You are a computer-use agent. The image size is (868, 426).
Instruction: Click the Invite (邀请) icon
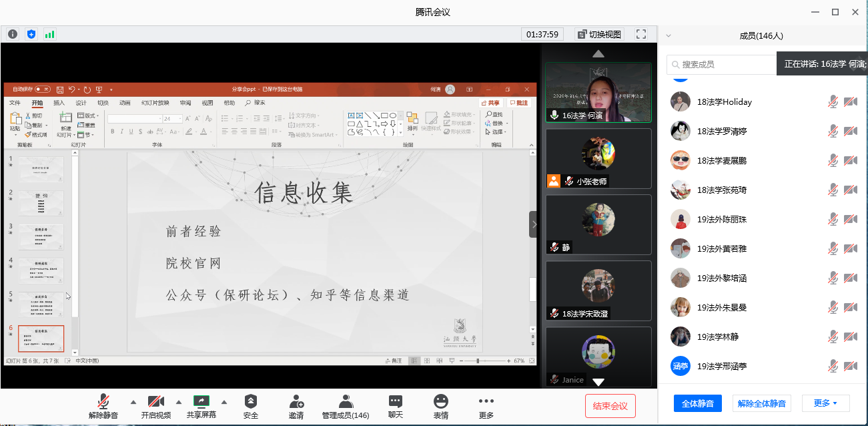pos(296,406)
